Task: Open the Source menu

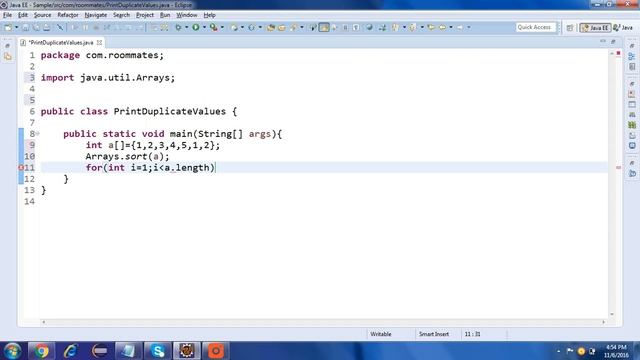Action: click(42, 15)
